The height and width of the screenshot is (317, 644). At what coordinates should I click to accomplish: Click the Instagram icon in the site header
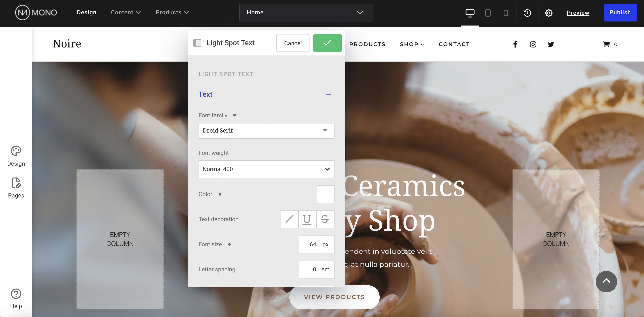[x=533, y=44]
